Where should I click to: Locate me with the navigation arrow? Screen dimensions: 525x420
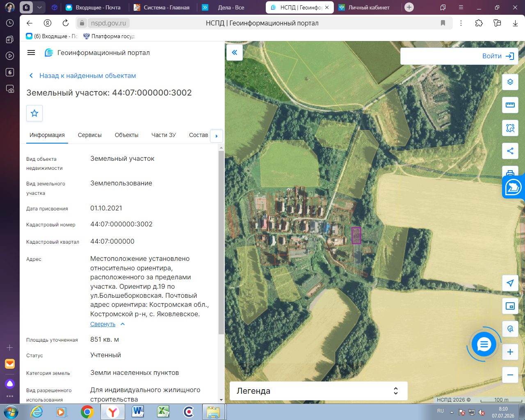click(x=510, y=283)
